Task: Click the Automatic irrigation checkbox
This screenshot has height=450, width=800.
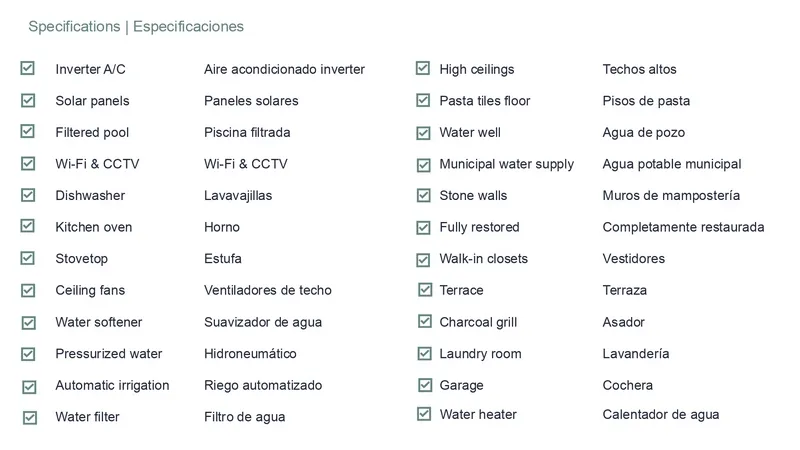Action: (x=29, y=386)
